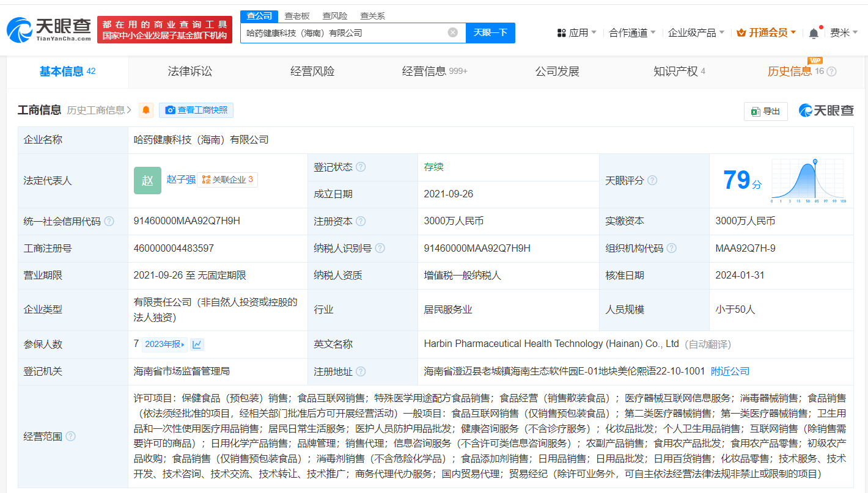
Task: Click the 天眼评分 distribution chart
Action: click(808, 181)
